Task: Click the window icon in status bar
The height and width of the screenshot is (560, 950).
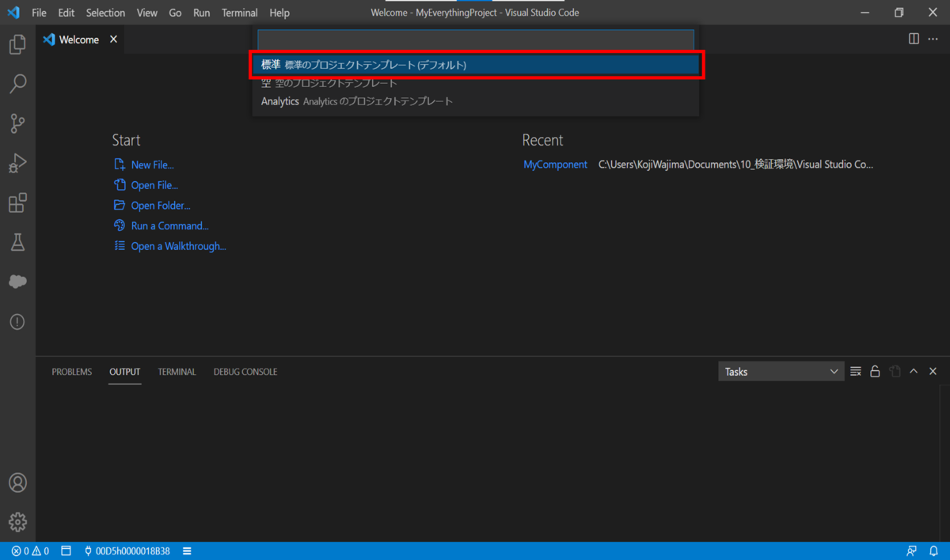Action: [x=66, y=551]
